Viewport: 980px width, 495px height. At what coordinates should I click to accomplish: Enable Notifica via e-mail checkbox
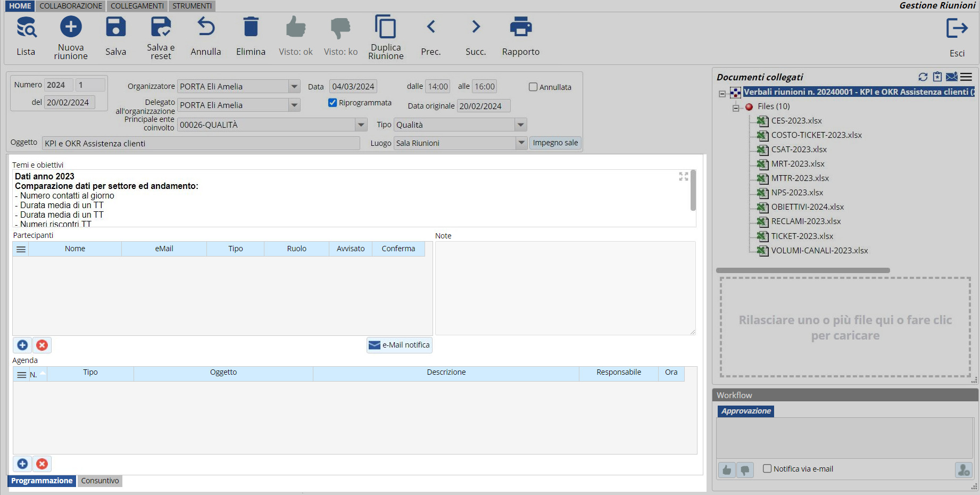click(x=767, y=469)
